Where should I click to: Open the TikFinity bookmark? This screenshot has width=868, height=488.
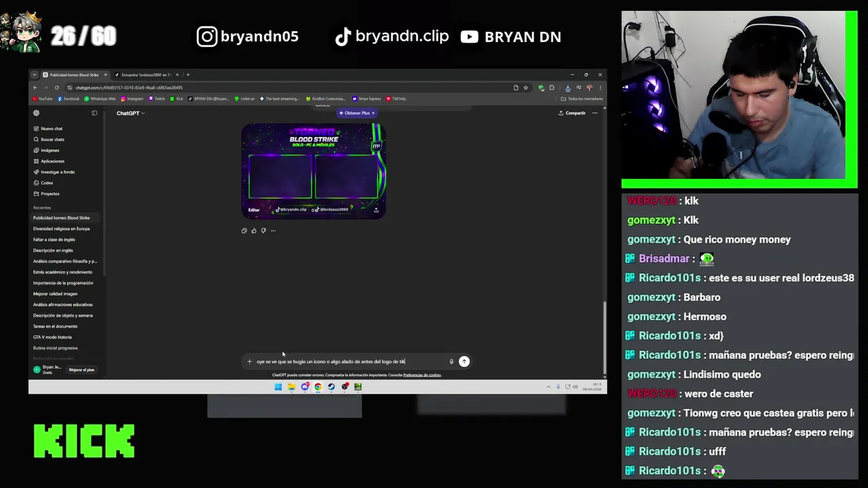pyautogui.click(x=396, y=99)
